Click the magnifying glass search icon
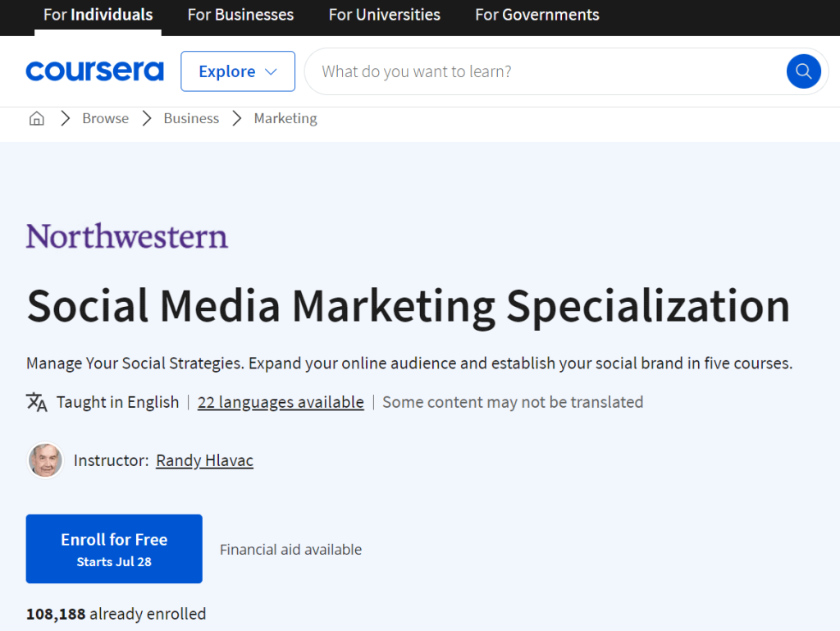This screenshot has width=840, height=631. click(x=803, y=71)
